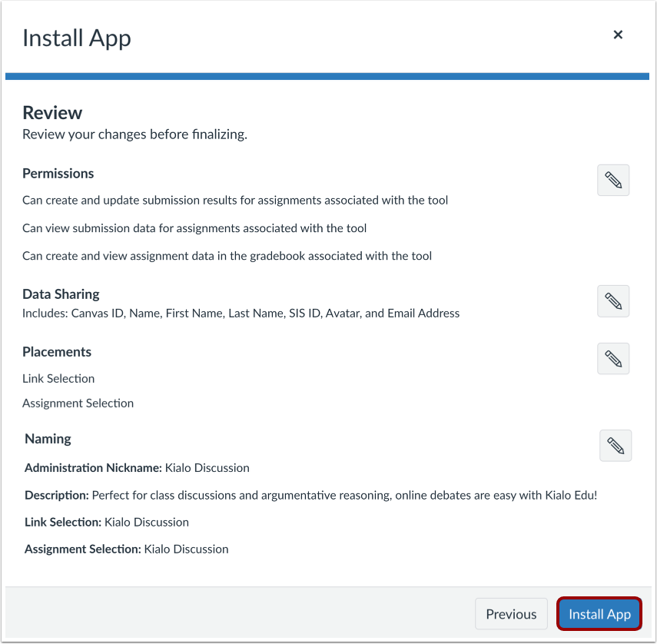The width and height of the screenshot is (657, 644).
Task: Click the blue progress bar
Action: [328, 76]
